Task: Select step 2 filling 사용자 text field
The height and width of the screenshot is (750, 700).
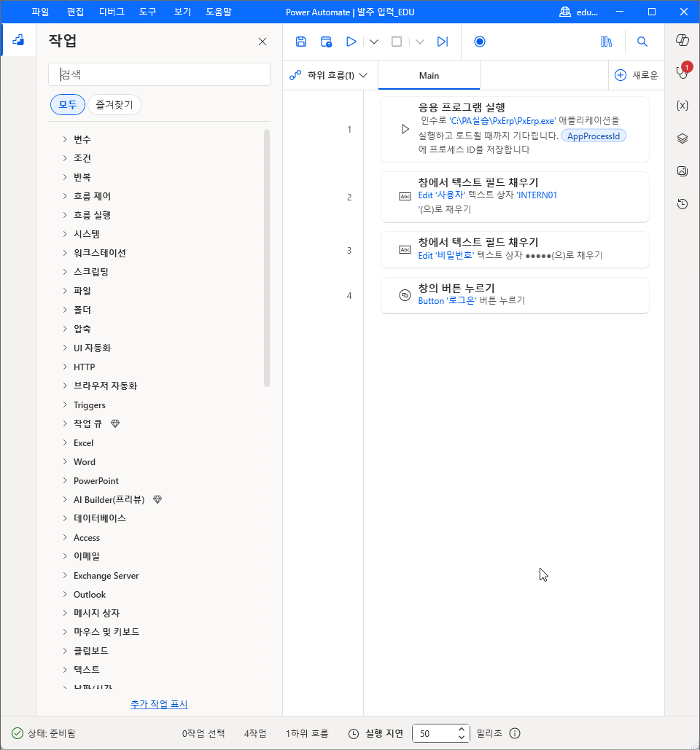Action: 515,197
